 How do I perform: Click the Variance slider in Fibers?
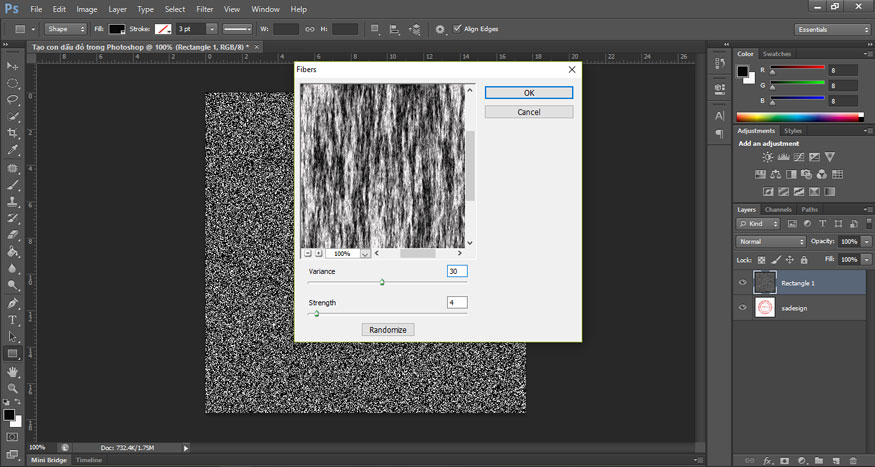pyautogui.click(x=387, y=282)
